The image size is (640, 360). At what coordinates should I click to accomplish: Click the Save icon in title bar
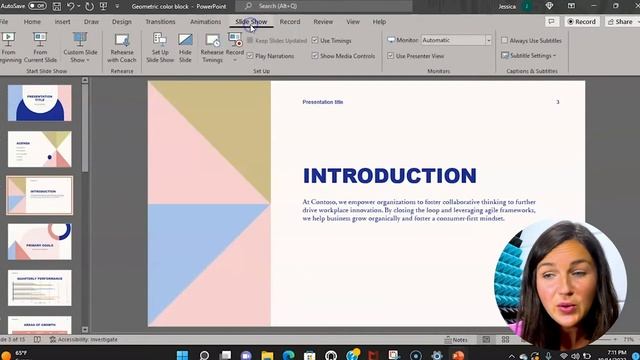56,6
